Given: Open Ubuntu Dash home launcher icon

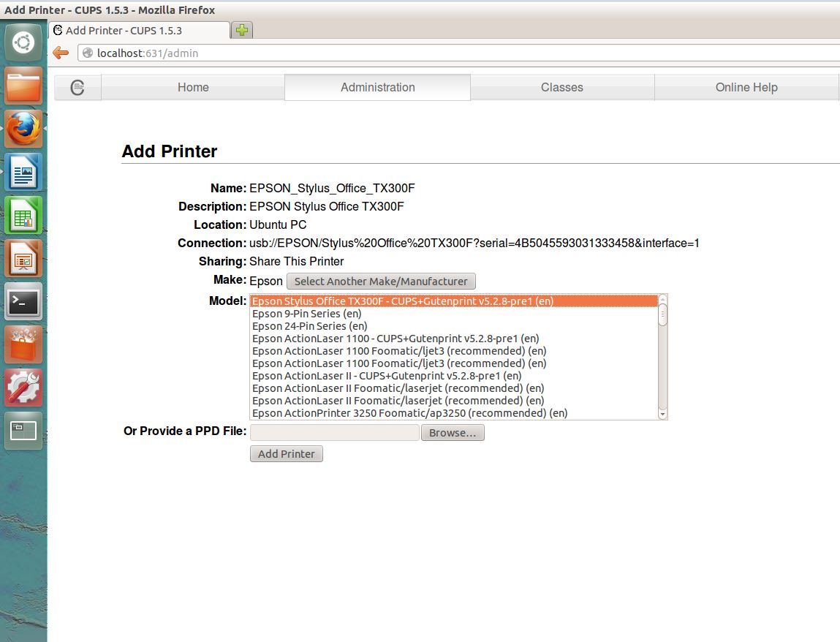Looking at the screenshot, I should point(23,42).
